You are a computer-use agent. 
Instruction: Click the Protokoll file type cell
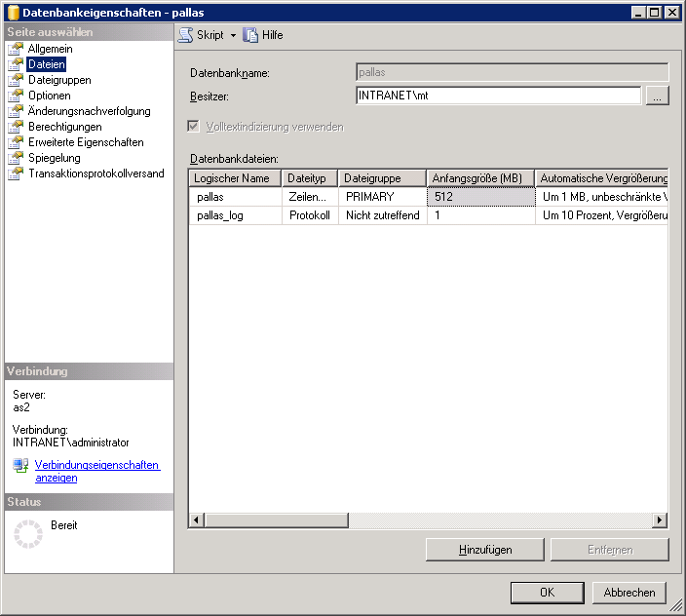pos(310,215)
